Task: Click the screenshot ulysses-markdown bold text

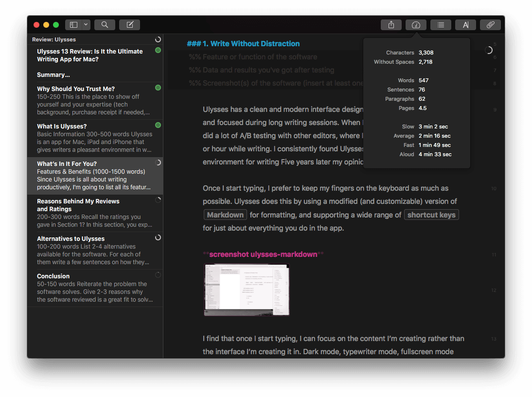Action: pyautogui.click(x=263, y=254)
